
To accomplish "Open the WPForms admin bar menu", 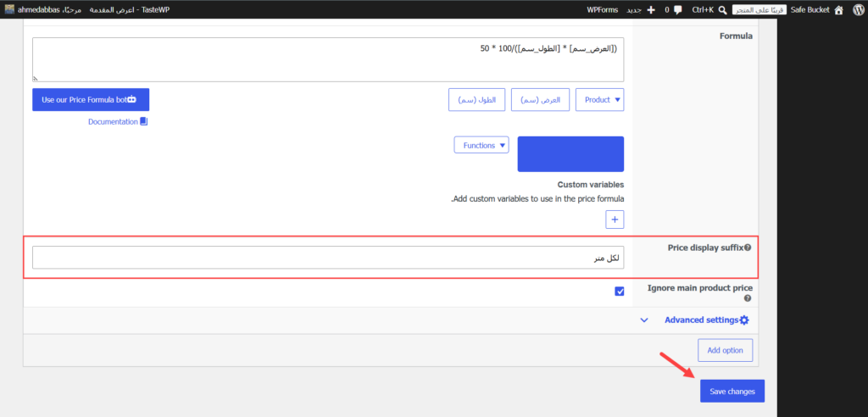I will click(x=603, y=10).
